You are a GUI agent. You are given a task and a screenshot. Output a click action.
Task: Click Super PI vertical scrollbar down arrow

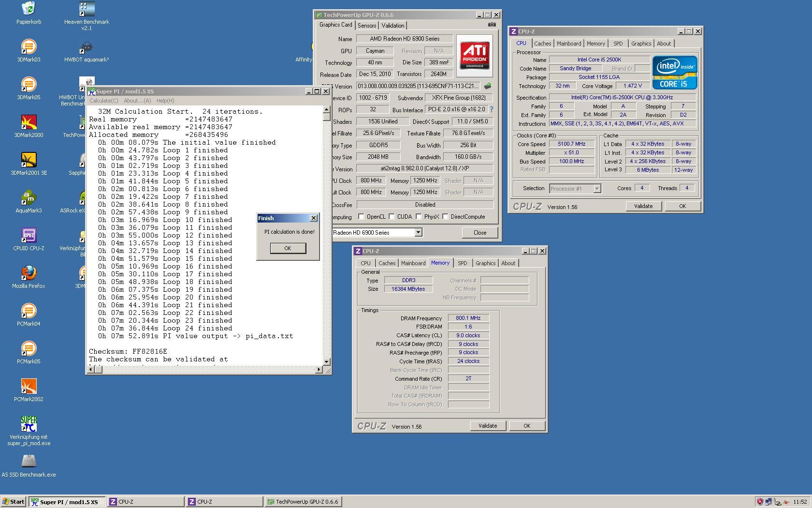(327, 361)
